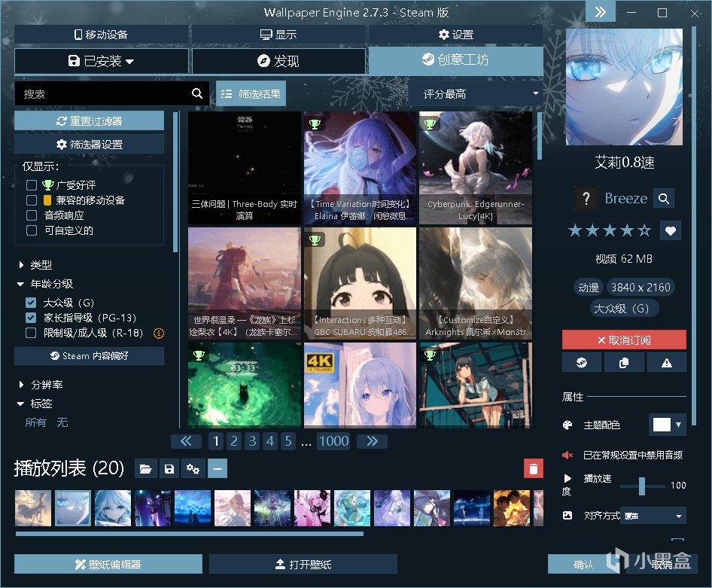Open 壁纸编辑器 button
Screen dimensions: 712x588
tap(108, 564)
